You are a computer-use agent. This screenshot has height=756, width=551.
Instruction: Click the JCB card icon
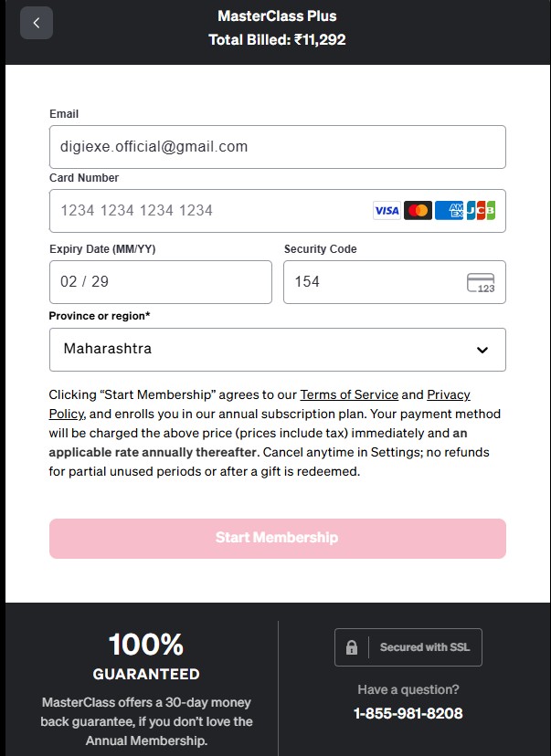coord(482,210)
